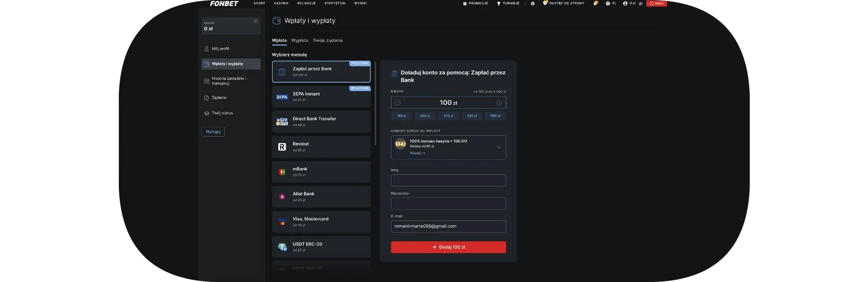The width and height of the screenshot is (868, 282).
Task: Toggle balance visibility eye in top bar
Action: point(641,3)
